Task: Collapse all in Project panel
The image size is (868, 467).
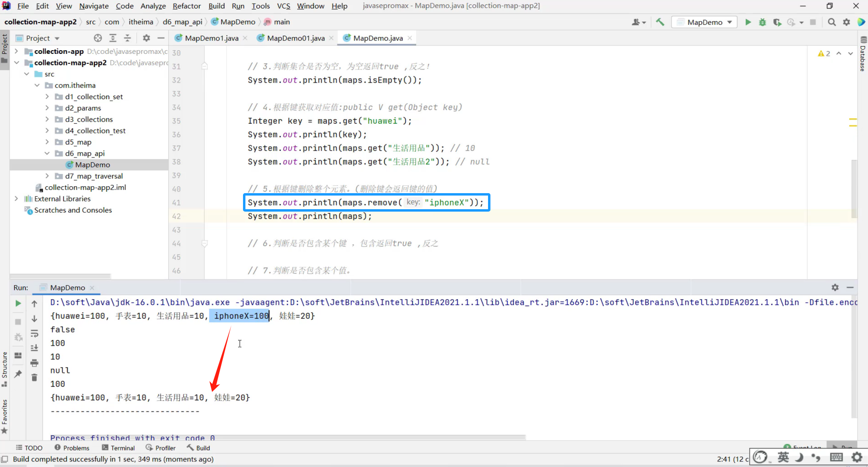Action: pos(127,38)
